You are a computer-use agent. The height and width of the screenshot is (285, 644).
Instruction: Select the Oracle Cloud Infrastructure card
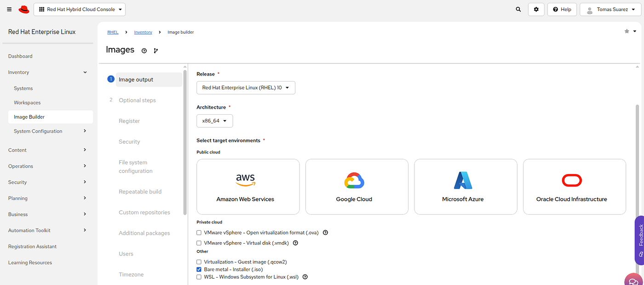coord(575,187)
